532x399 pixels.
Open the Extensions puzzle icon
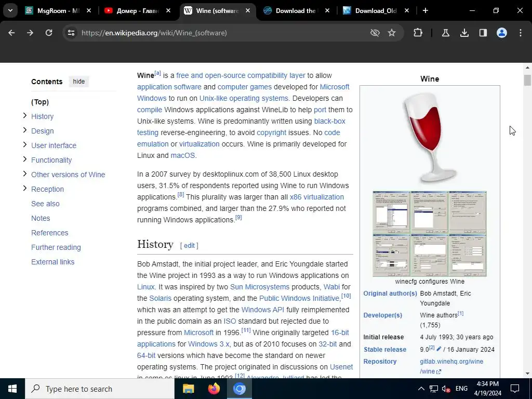[x=418, y=33]
